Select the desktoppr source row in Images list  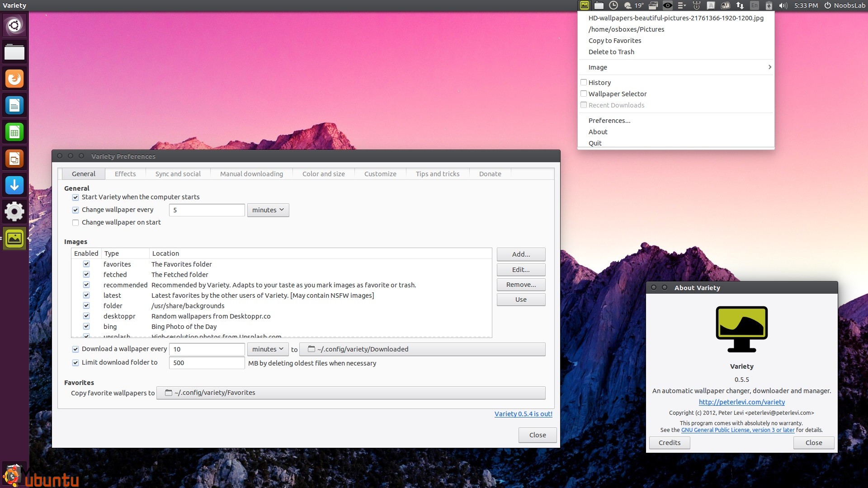pyautogui.click(x=281, y=316)
